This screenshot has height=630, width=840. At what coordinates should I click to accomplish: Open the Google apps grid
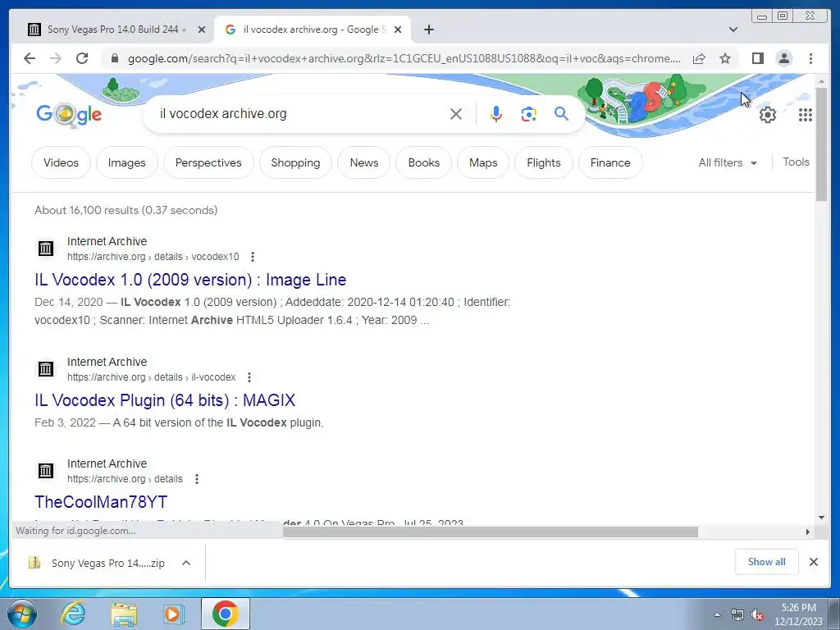point(806,114)
